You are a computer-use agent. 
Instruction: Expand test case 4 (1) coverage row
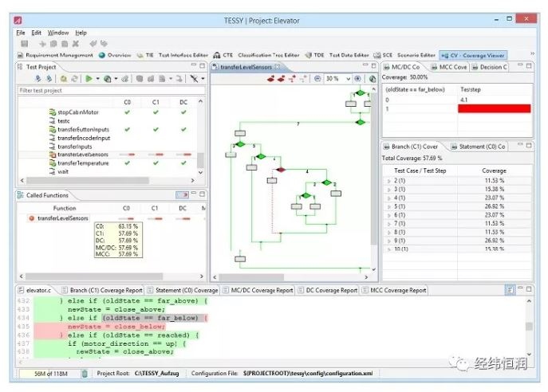click(x=389, y=198)
